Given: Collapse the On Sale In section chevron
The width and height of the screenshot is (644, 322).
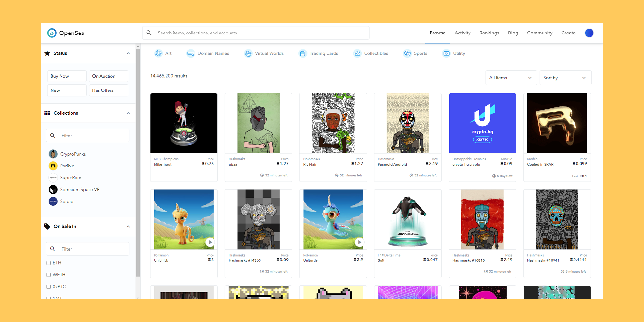Looking at the screenshot, I should pos(128,227).
